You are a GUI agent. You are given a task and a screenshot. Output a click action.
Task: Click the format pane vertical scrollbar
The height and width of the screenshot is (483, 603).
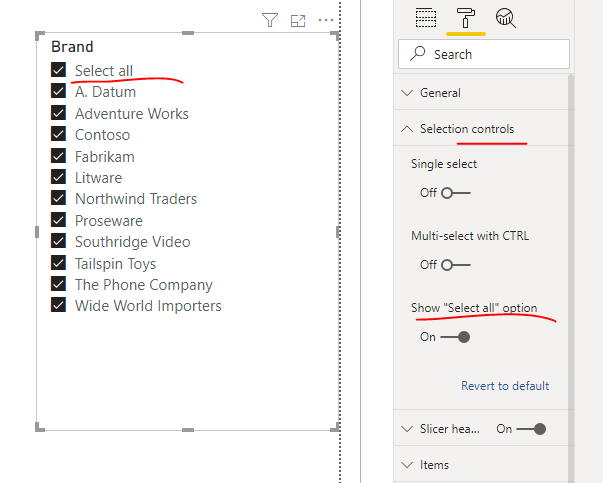571,278
